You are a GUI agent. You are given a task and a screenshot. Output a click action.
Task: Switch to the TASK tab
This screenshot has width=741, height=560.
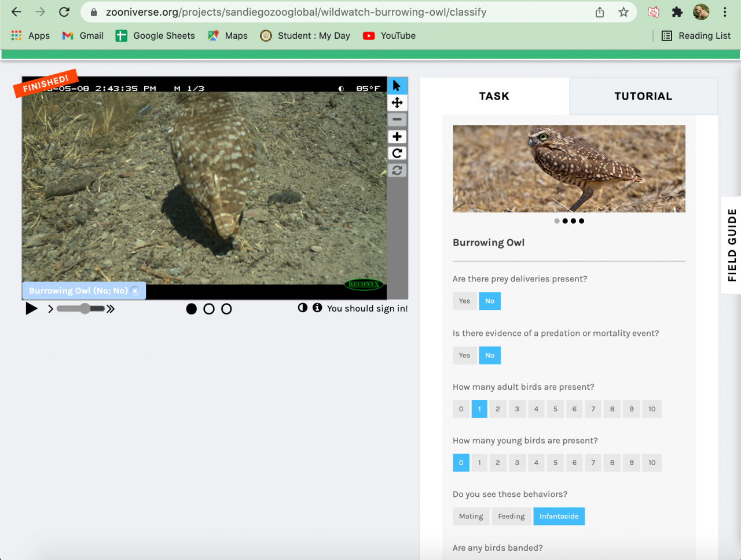(x=494, y=96)
